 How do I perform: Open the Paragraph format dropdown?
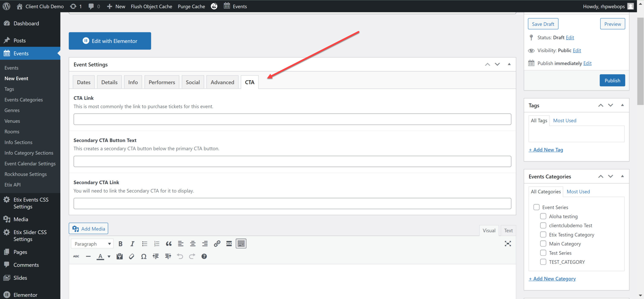pyautogui.click(x=92, y=244)
